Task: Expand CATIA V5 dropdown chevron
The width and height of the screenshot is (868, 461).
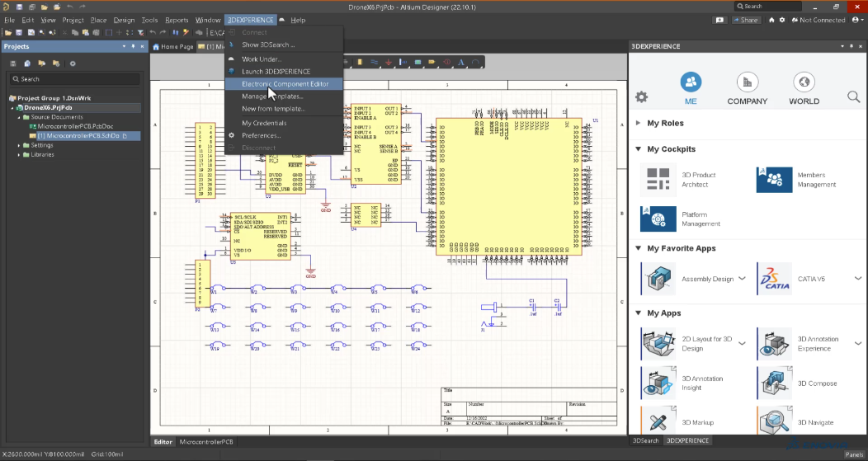Action: [858, 279]
